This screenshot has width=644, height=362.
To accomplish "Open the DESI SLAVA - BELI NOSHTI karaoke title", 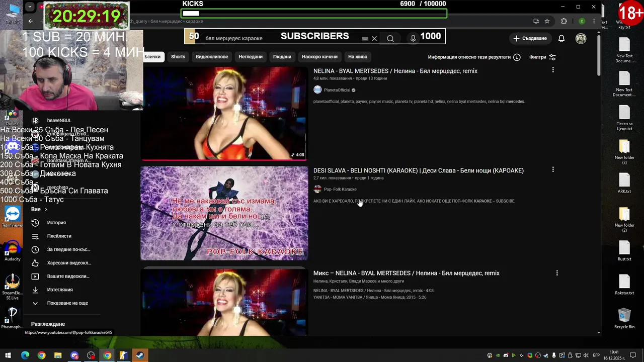I will point(419,170).
